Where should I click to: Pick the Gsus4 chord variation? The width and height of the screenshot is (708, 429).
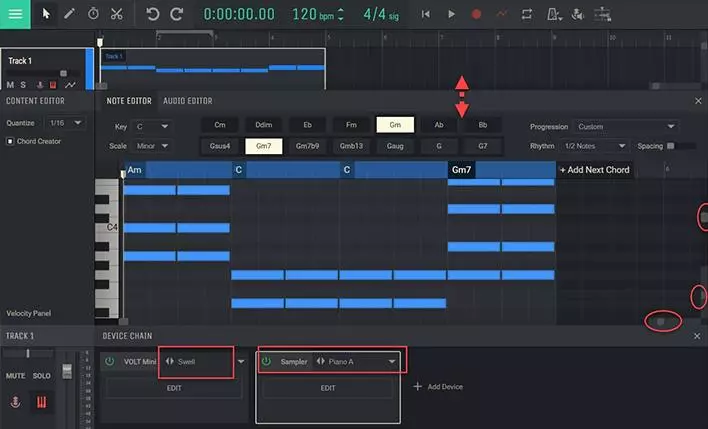[220, 146]
